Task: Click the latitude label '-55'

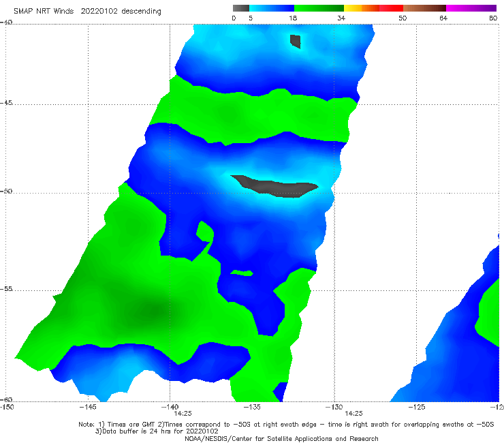Action: click(x=6, y=288)
